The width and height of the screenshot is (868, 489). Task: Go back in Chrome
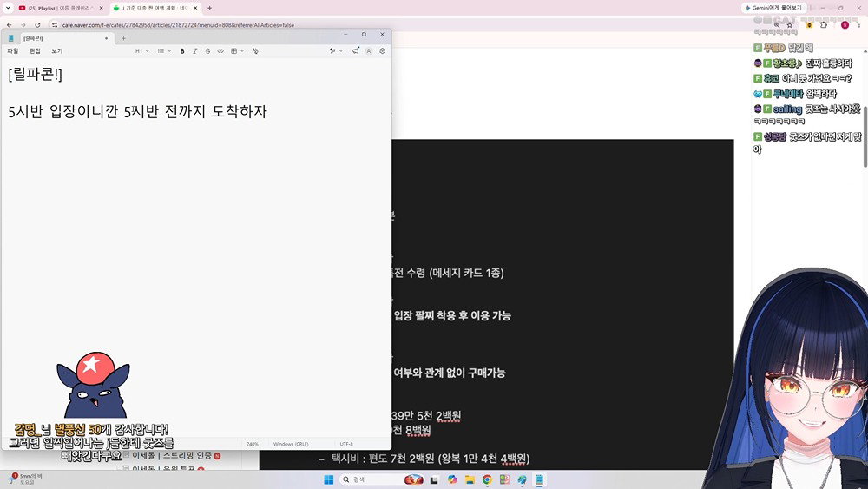(10, 25)
